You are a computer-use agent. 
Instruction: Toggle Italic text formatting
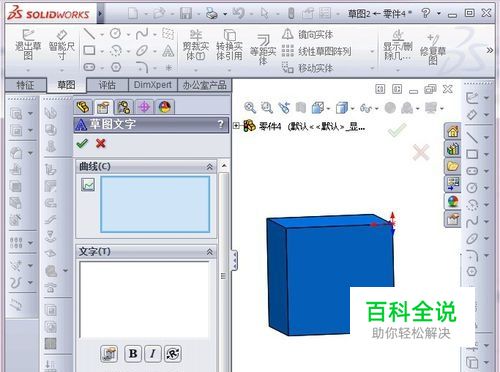153,354
